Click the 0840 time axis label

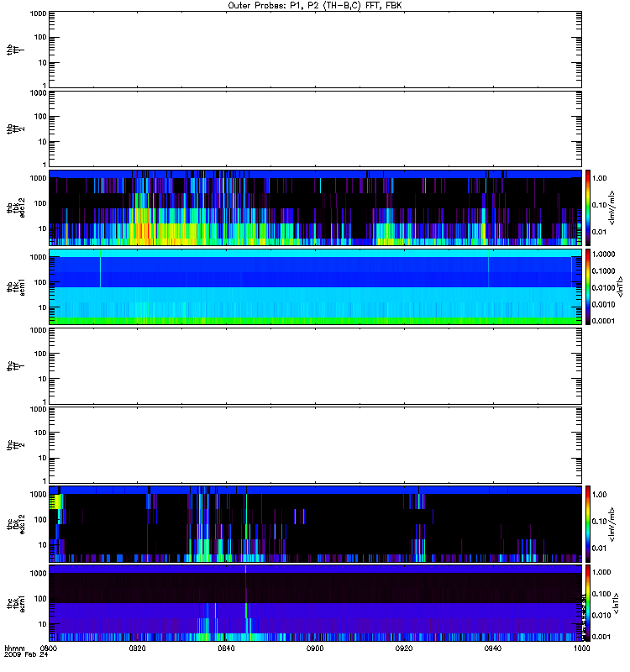226,648
